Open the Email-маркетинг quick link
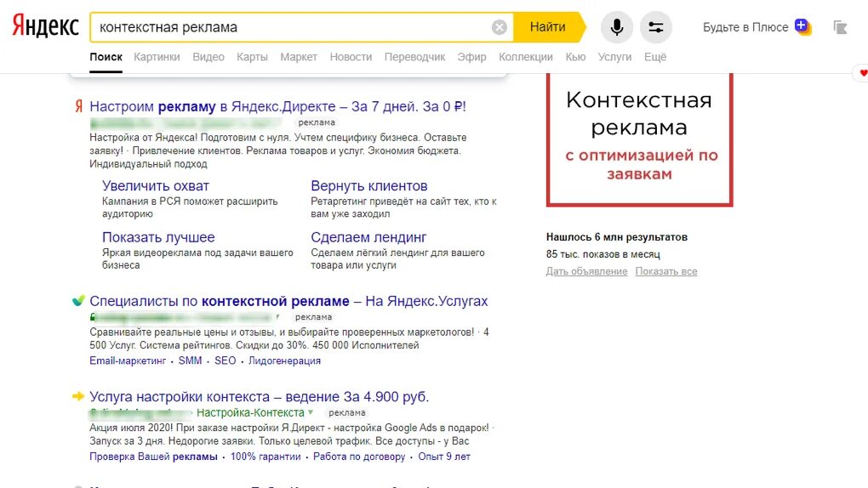 [128, 360]
